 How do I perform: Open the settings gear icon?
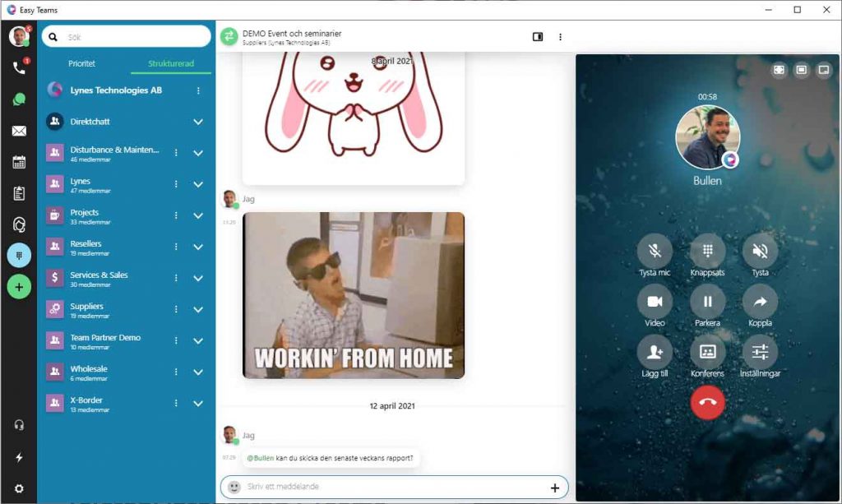19,489
